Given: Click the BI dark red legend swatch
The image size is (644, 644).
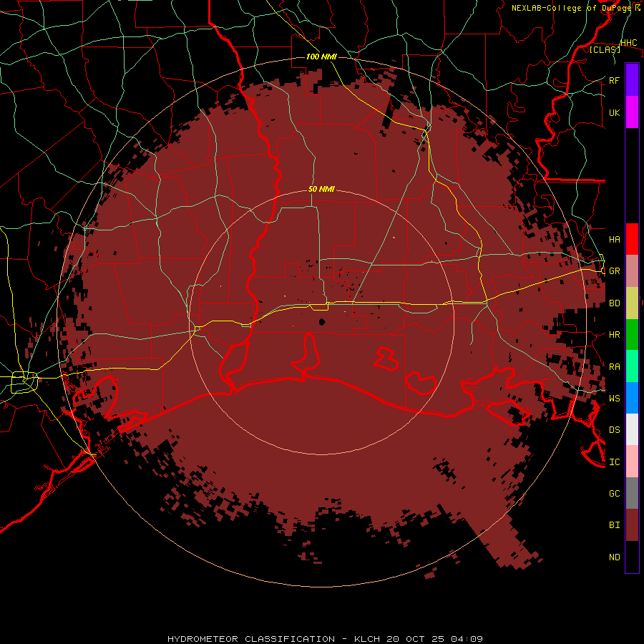Looking at the screenshot, I should pos(632,525).
